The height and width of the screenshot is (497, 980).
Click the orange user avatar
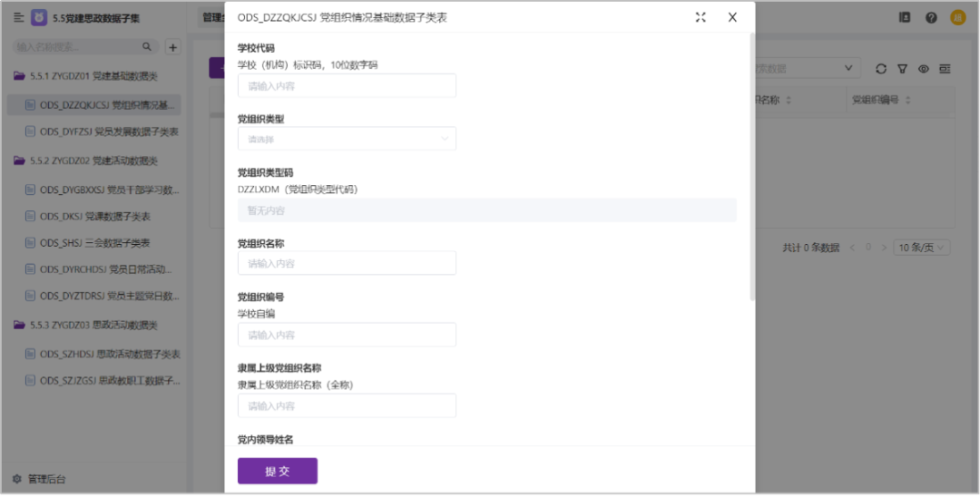[x=958, y=17]
